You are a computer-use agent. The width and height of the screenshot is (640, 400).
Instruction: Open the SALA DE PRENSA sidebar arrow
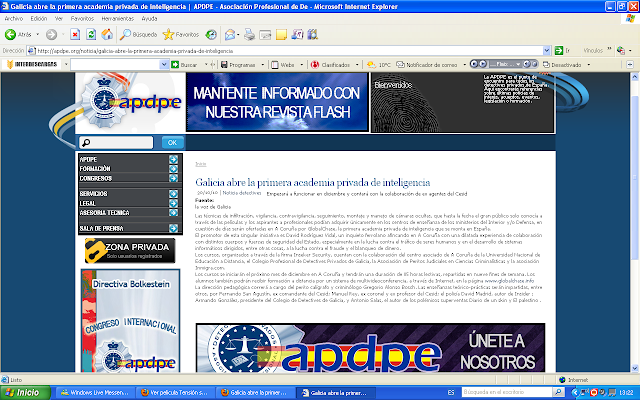click(x=173, y=228)
